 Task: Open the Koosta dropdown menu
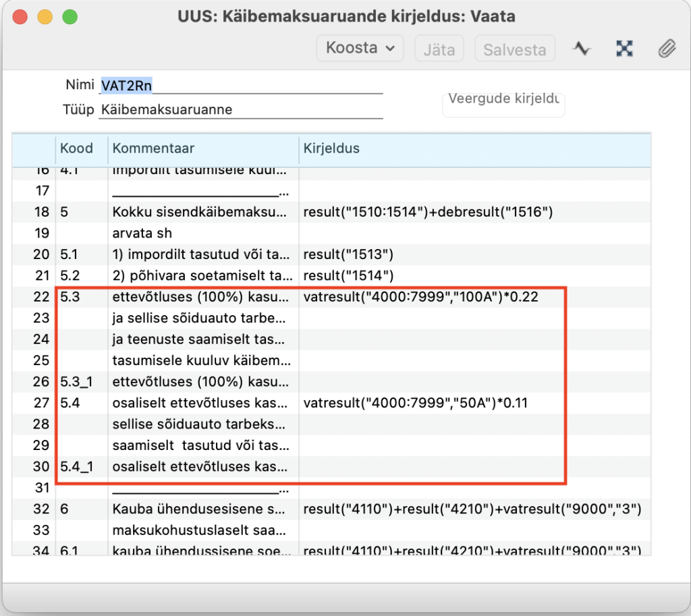point(360,49)
